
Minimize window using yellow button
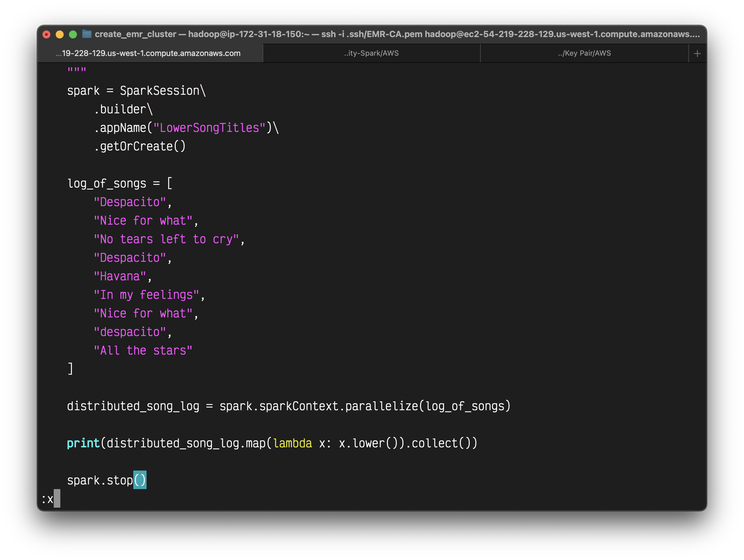click(x=60, y=34)
